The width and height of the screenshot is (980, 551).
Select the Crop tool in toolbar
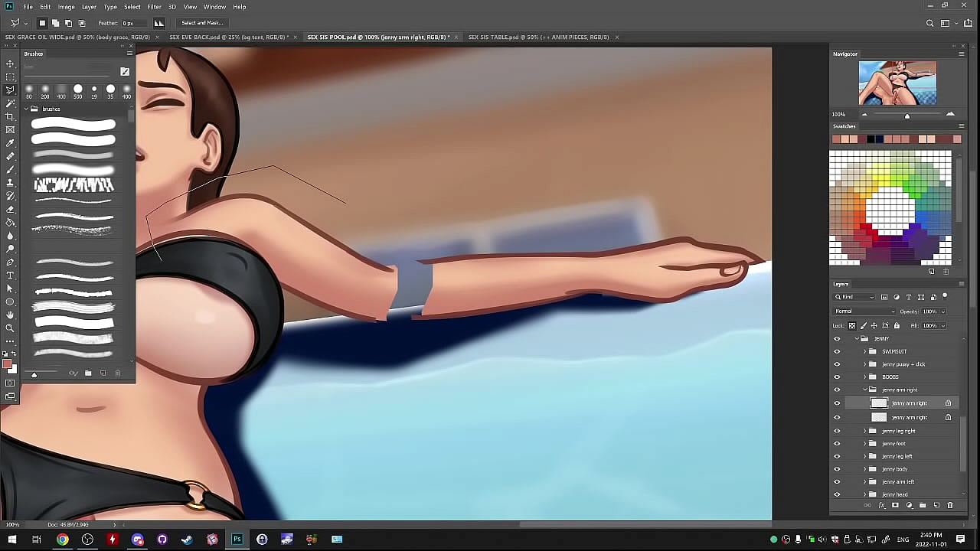click(x=10, y=116)
